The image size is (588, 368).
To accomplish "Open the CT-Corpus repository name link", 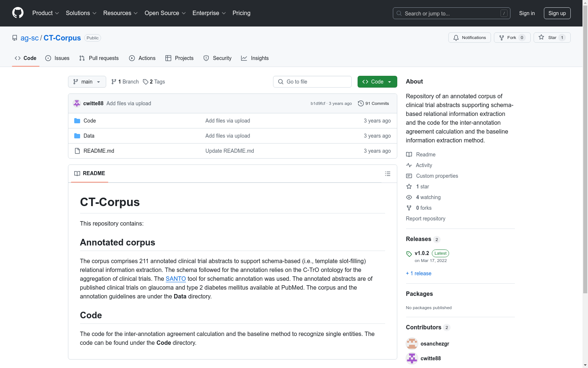I will tap(62, 38).
